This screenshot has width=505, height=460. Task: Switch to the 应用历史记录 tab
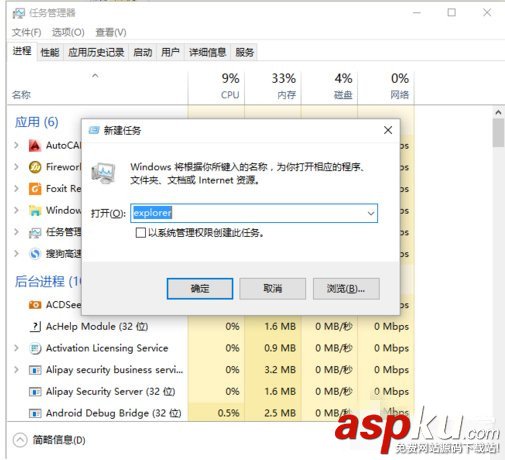coord(96,52)
